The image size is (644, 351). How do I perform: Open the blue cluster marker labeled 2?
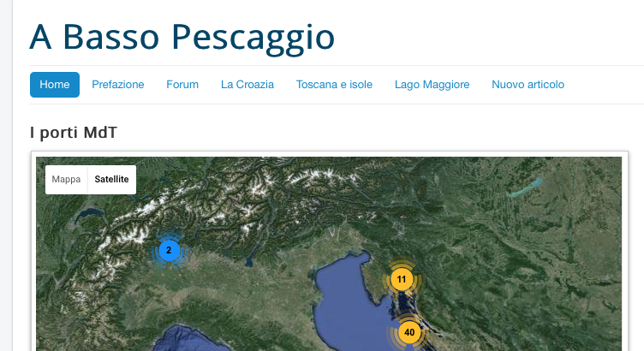pos(169,251)
